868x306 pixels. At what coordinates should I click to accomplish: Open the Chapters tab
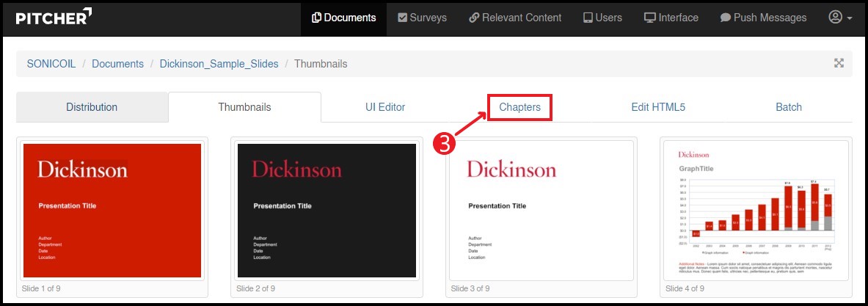[519, 107]
